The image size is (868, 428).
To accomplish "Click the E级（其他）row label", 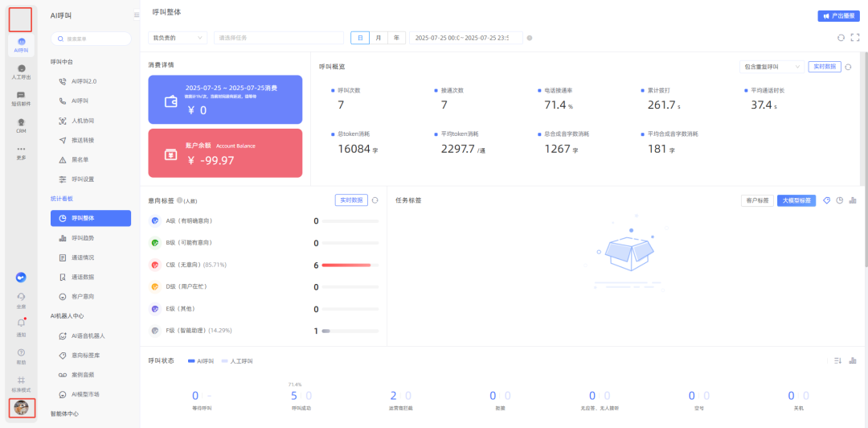I will pos(181,308).
